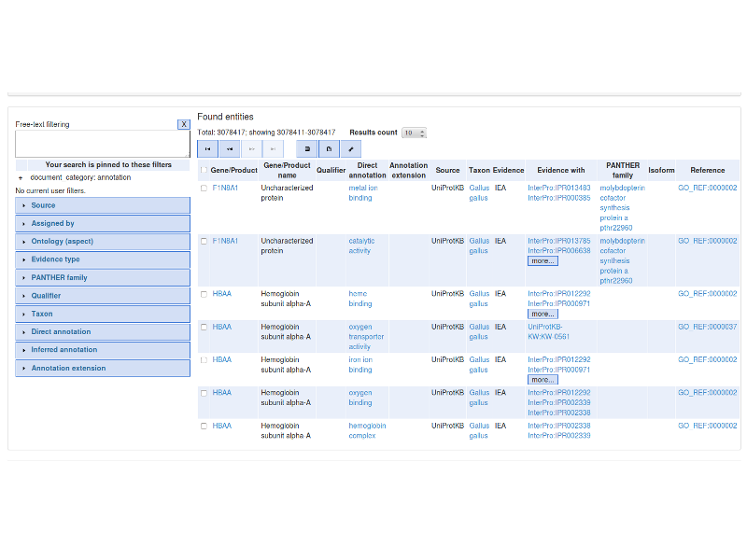
Task: Click the more... button in catalytic activity row
Action: (543, 261)
